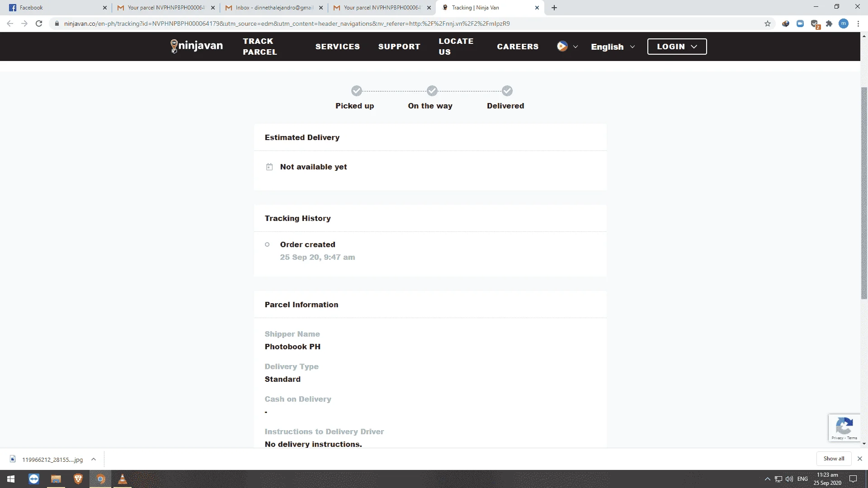
Task: Open the Chrome extensions puzzle icon
Action: (x=829, y=23)
